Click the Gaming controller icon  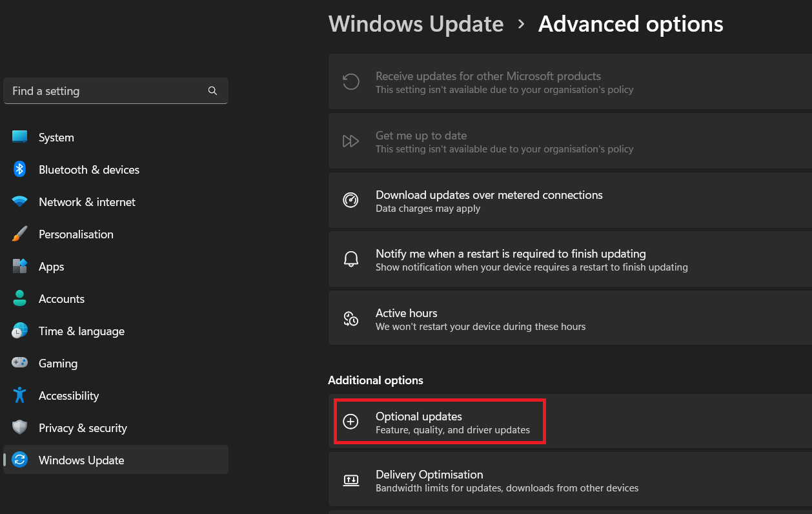pos(20,363)
